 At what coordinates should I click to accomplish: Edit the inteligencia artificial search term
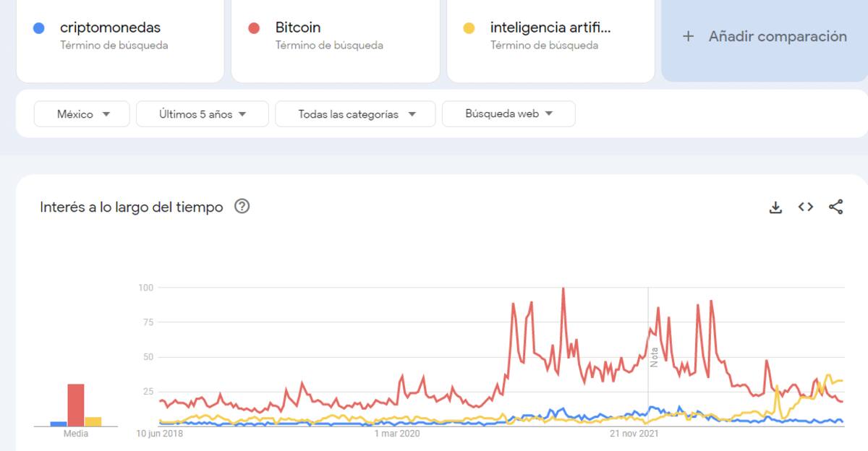(x=550, y=28)
